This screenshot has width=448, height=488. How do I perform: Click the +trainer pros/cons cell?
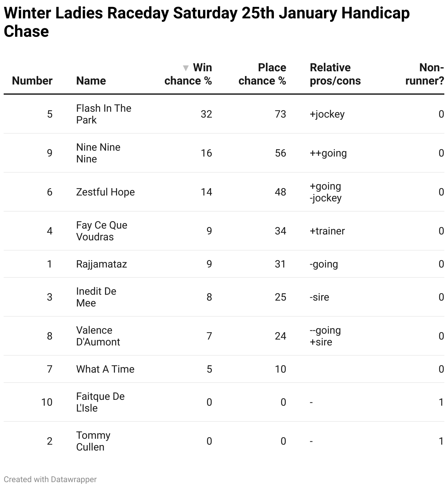pos(327,231)
